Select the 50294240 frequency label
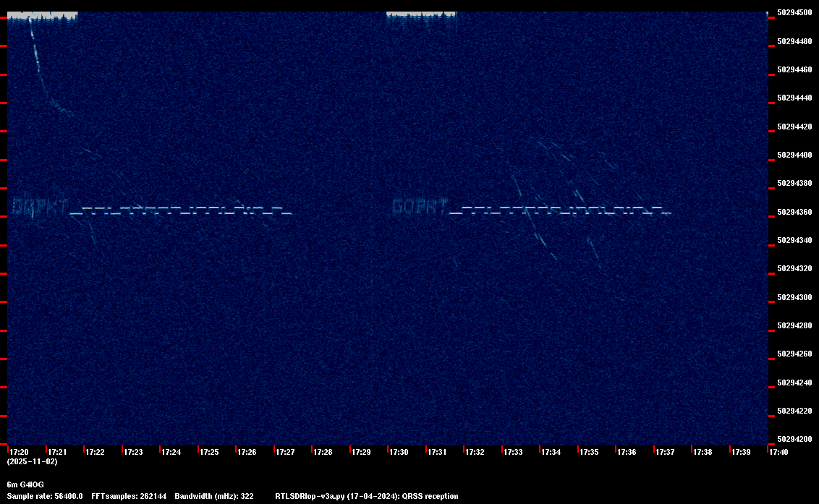 coord(795,383)
